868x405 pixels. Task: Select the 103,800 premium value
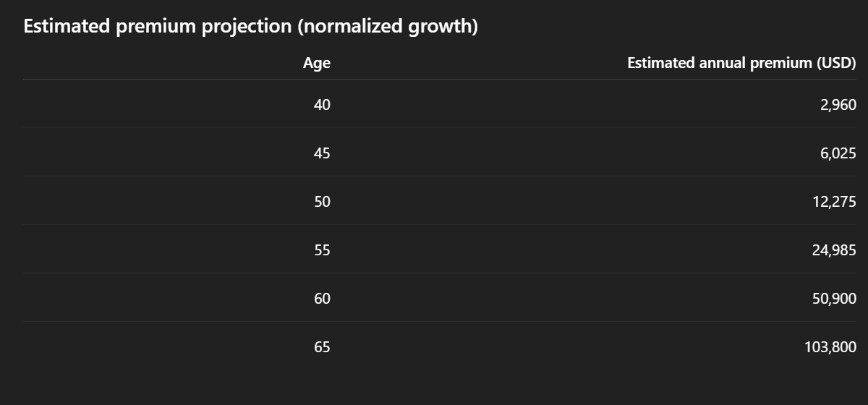(x=830, y=347)
